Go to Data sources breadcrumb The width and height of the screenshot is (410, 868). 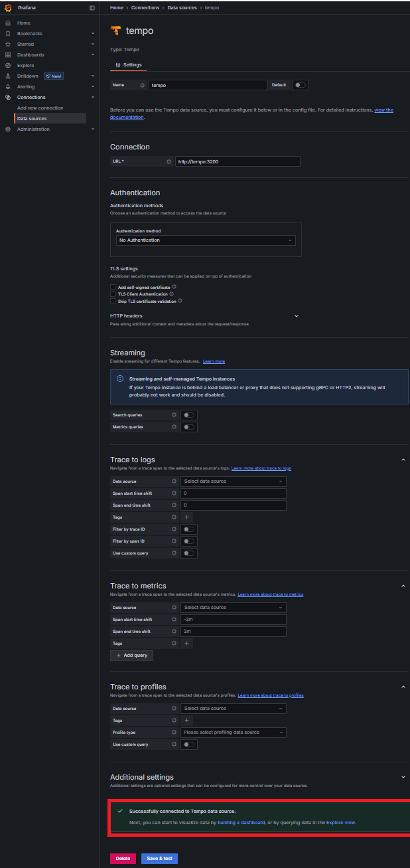coord(181,7)
